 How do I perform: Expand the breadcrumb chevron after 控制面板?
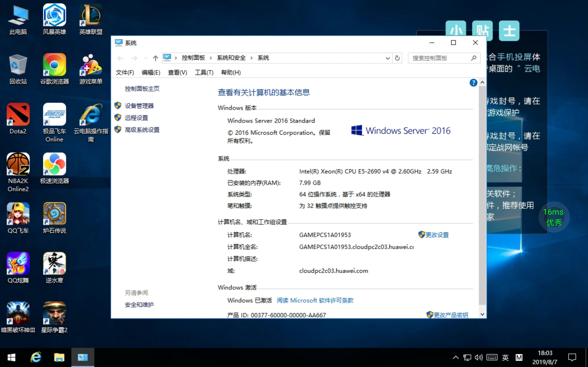(210, 58)
